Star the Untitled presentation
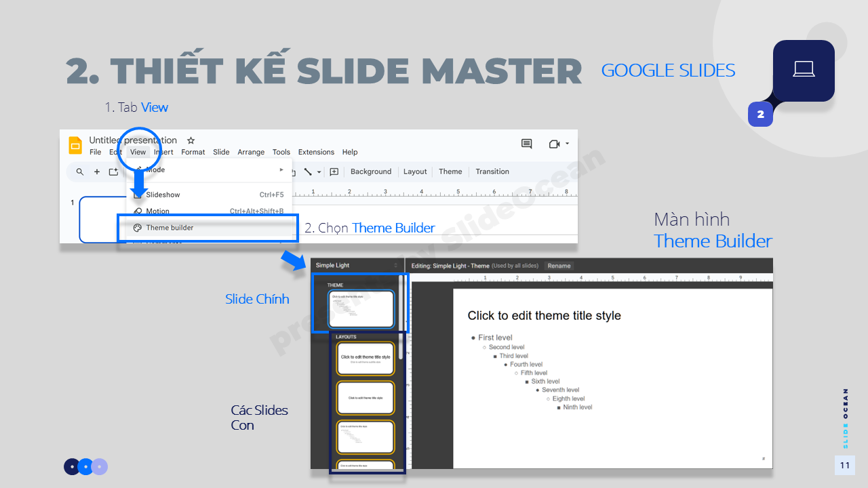Screen dimensions: 868x488 point(191,140)
